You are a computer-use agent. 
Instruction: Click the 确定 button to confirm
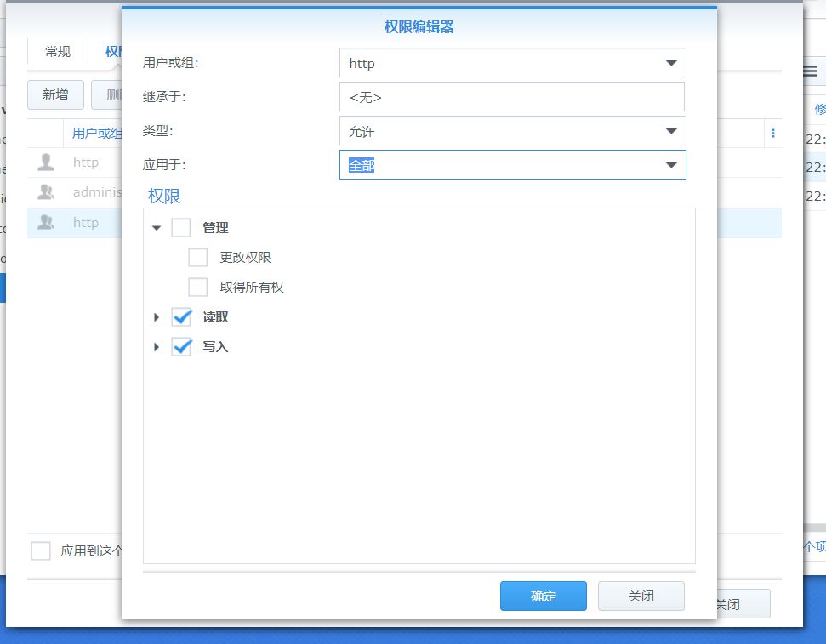[x=543, y=596]
